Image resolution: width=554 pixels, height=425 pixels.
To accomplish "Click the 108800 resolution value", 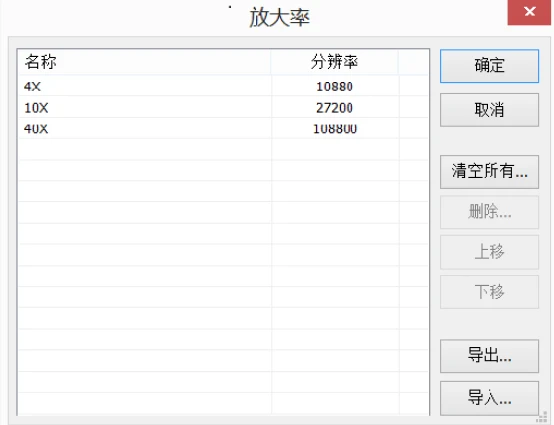I will click(335, 129).
